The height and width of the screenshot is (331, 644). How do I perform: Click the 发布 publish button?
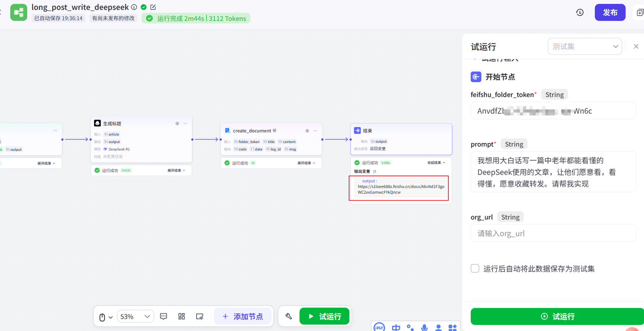coord(610,13)
